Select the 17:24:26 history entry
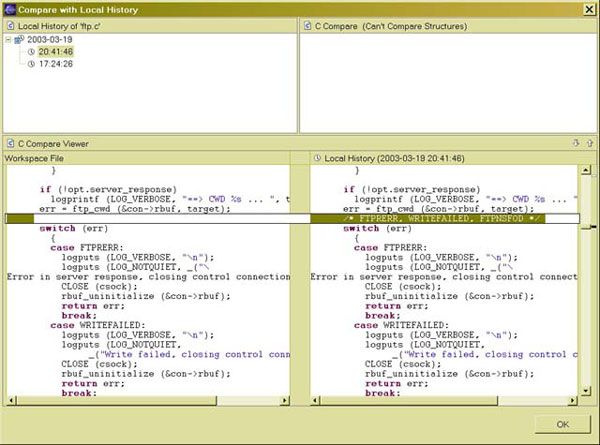Viewport: 600px width, 445px height. (x=55, y=64)
